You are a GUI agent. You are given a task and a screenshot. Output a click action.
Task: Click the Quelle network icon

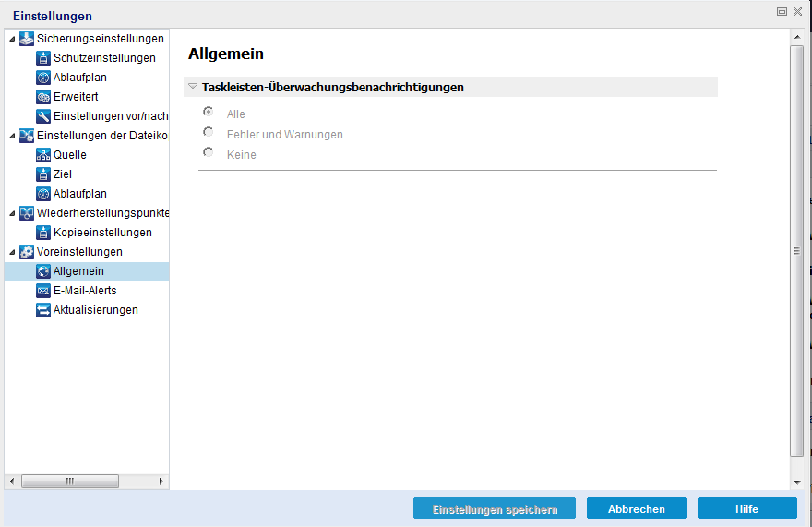point(43,155)
